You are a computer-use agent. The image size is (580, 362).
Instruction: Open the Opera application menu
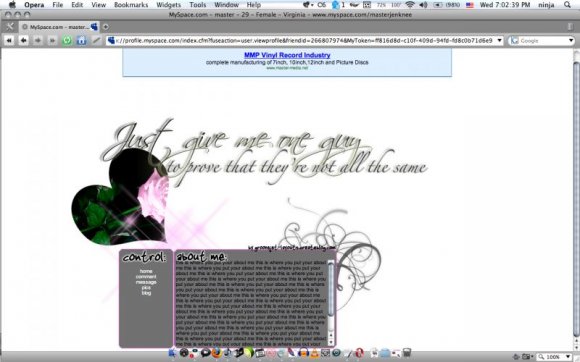pos(34,5)
